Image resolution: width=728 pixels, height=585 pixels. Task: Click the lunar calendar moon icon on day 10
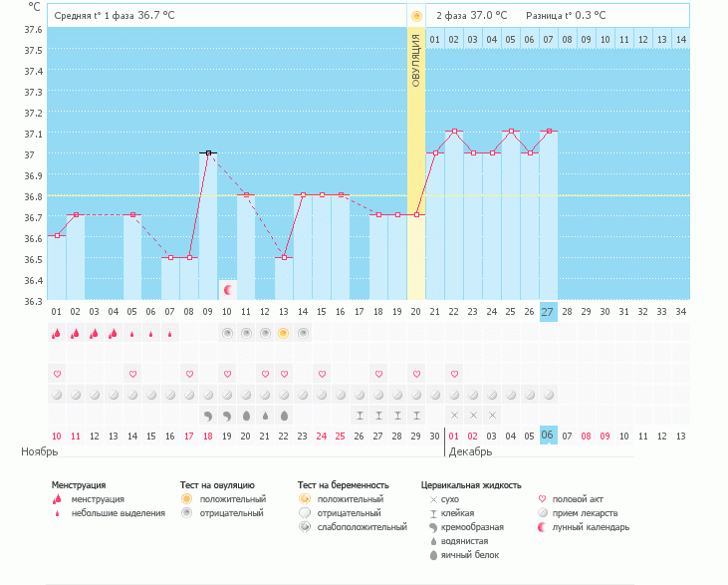click(228, 290)
